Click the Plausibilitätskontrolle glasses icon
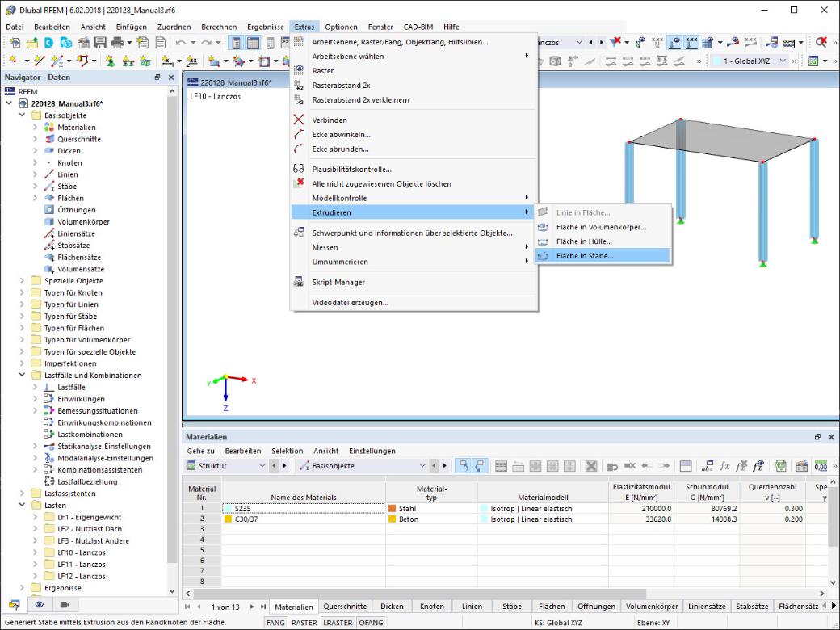 click(298, 169)
